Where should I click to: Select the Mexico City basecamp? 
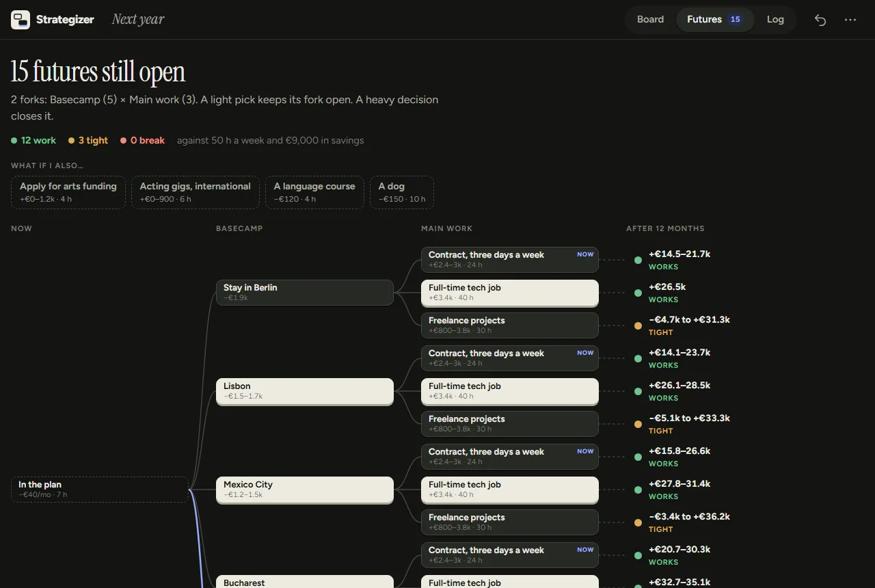[x=305, y=490]
